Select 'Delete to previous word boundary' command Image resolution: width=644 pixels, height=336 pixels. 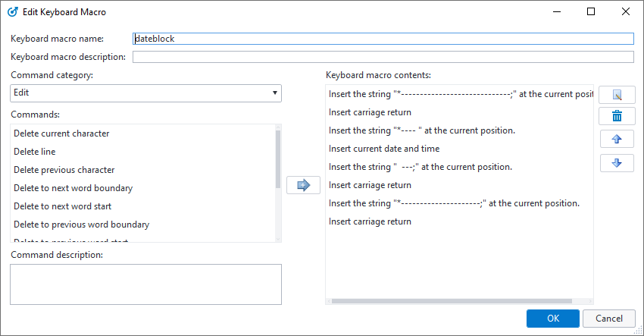[81, 225]
